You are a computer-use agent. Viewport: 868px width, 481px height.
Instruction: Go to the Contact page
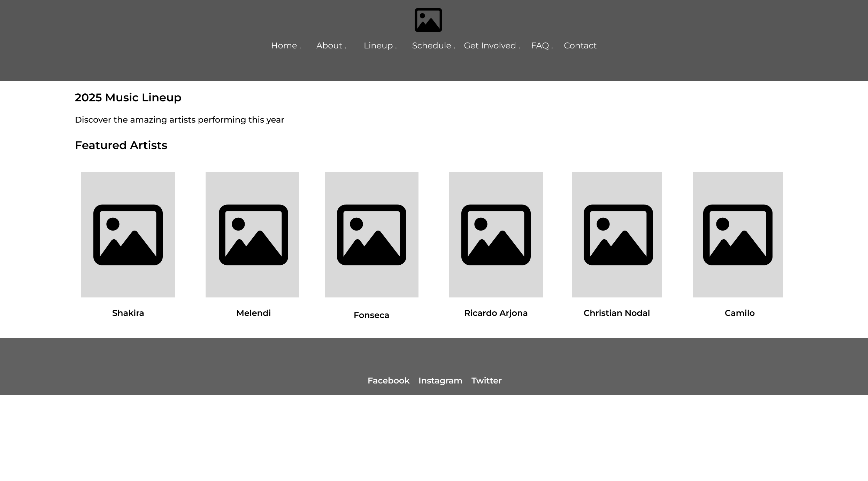(x=580, y=46)
